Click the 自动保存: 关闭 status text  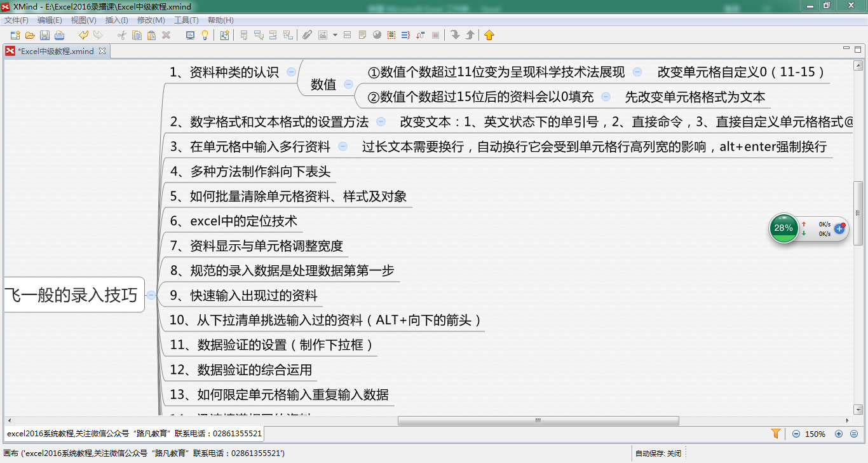pos(658,453)
